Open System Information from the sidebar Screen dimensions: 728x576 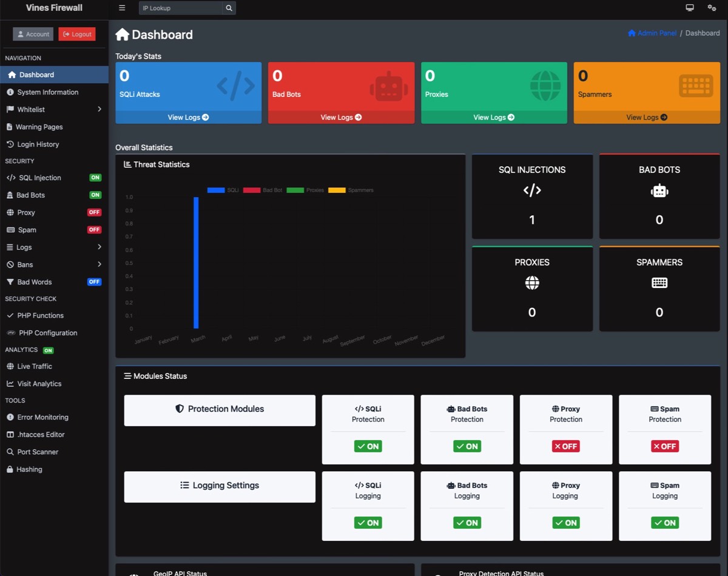(47, 92)
